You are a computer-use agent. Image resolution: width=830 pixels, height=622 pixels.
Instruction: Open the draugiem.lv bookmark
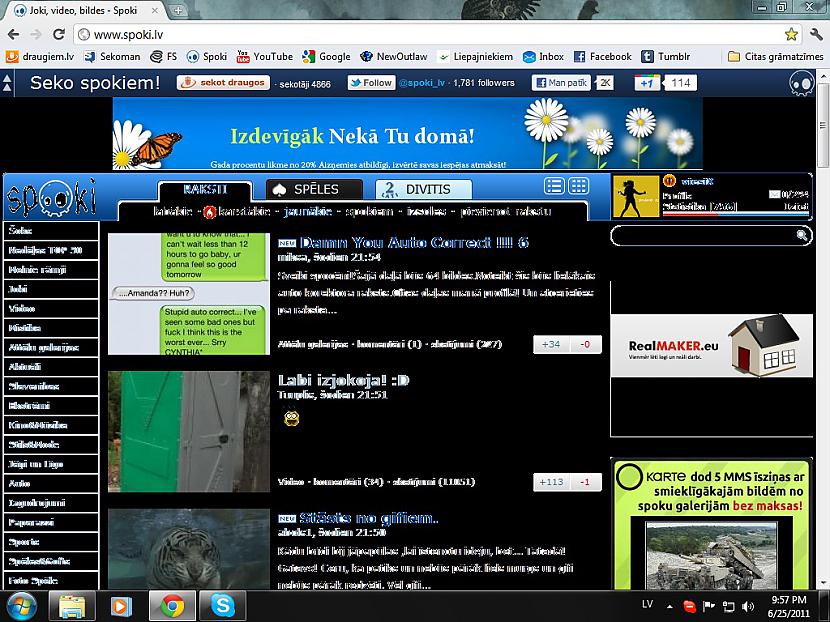coord(40,56)
